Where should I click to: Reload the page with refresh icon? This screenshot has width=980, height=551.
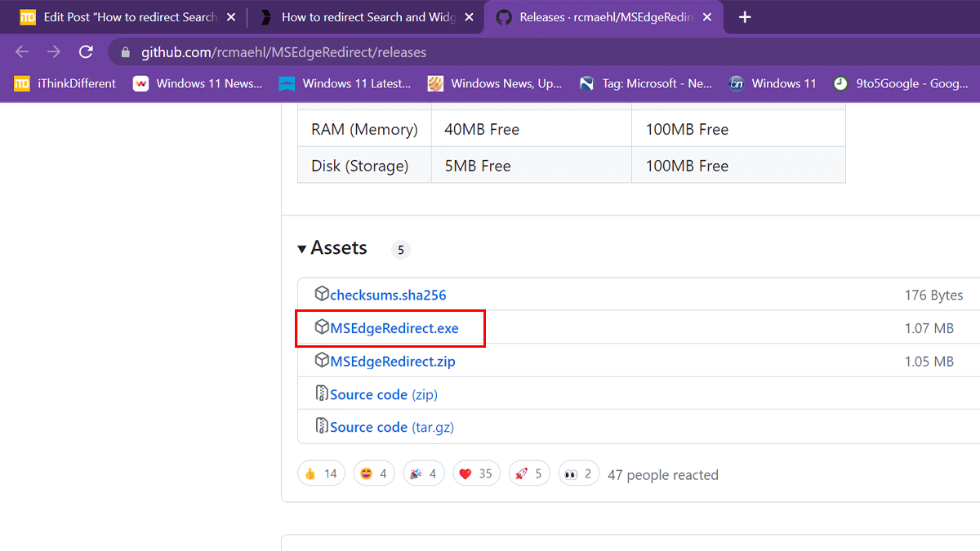pyautogui.click(x=86, y=52)
